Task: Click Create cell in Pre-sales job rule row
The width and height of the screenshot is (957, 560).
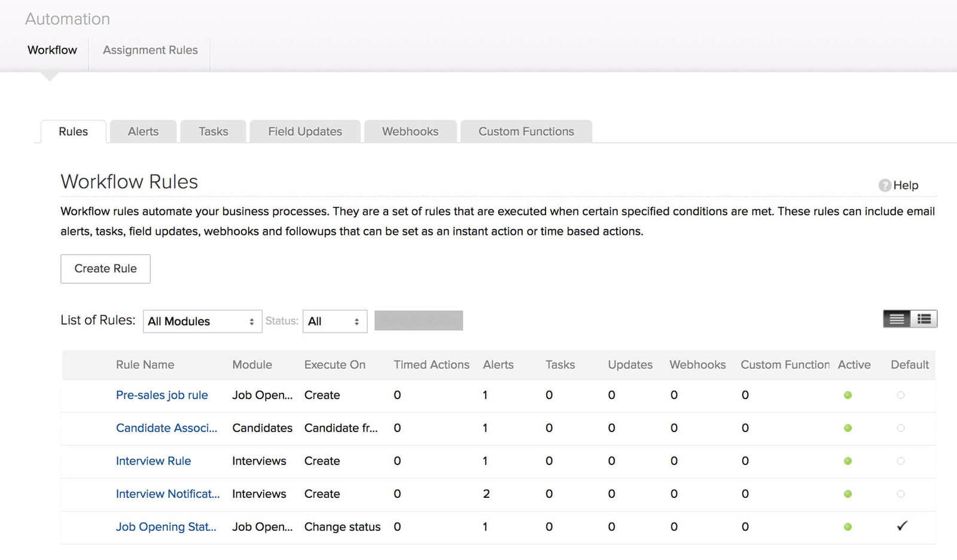Action: (322, 395)
